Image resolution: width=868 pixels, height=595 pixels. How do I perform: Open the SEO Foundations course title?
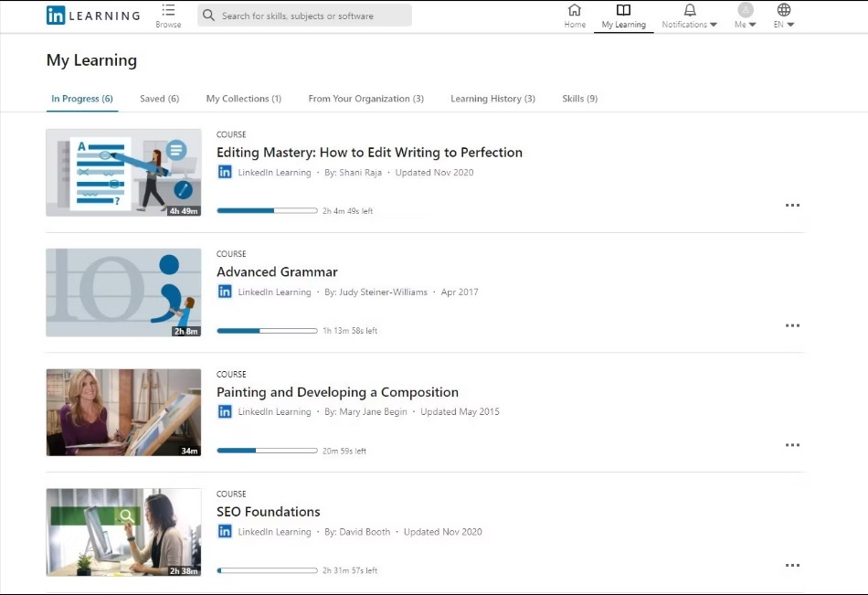click(269, 512)
